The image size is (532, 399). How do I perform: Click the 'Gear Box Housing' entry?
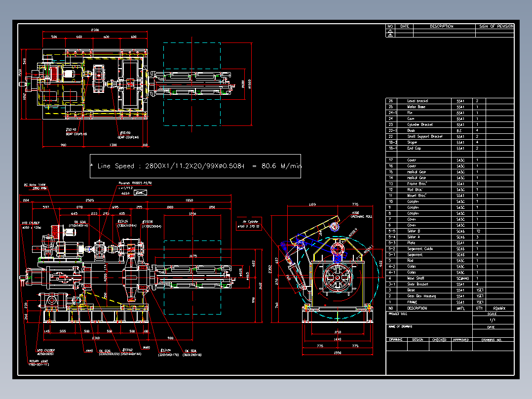pyautogui.click(x=421, y=296)
